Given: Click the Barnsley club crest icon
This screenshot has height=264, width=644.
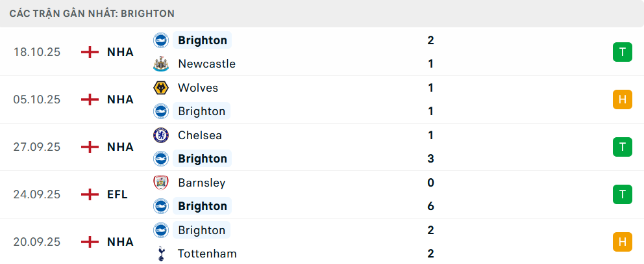Looking at the screenshot, I should [160, 183].
